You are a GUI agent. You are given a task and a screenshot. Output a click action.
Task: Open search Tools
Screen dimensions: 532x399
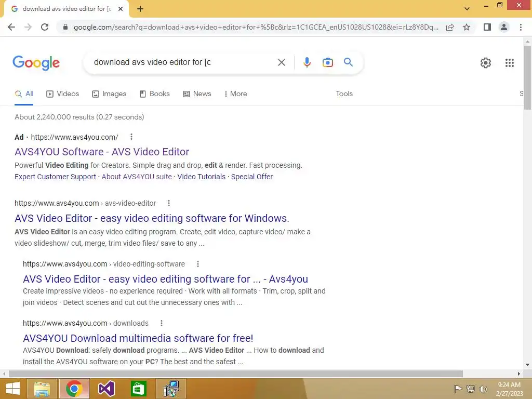(x=344, y=94)
